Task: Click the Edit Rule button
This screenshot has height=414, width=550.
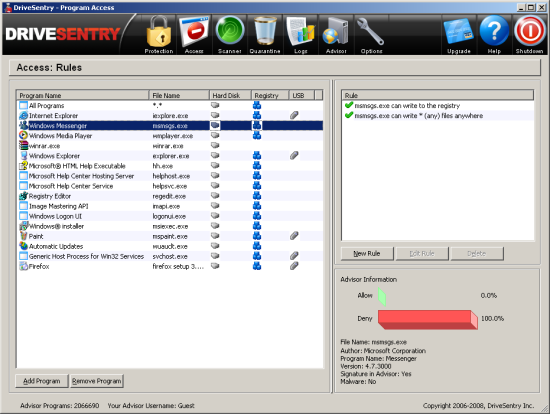Action: pyautogui.click(x=422, y=253)
